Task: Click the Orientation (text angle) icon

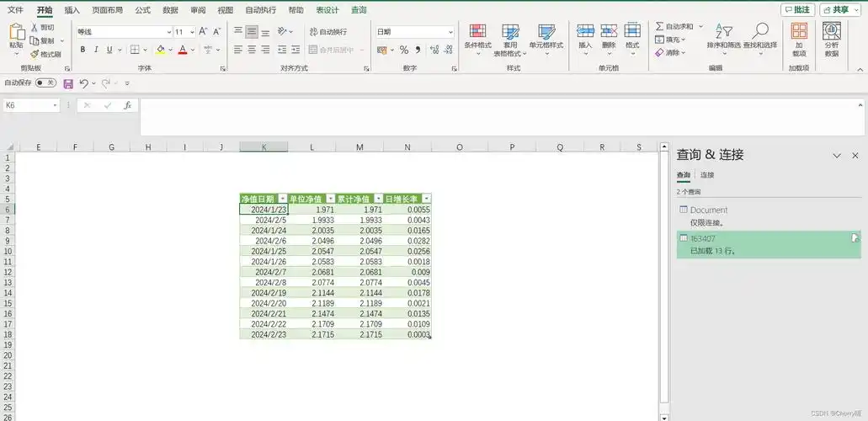Action: point(282,32)
